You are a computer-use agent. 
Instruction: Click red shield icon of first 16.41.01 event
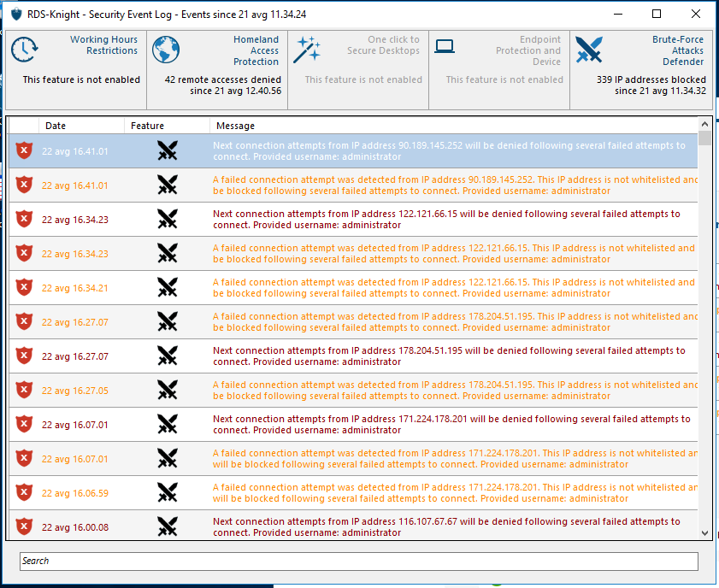coord(24,151)
